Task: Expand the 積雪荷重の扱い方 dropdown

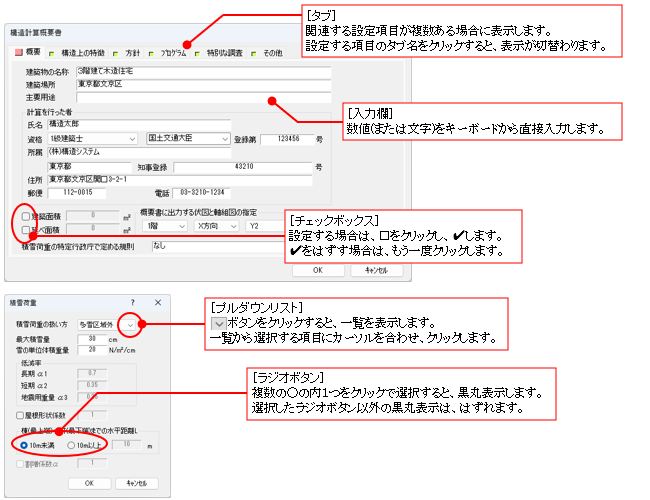Action: 107,325
